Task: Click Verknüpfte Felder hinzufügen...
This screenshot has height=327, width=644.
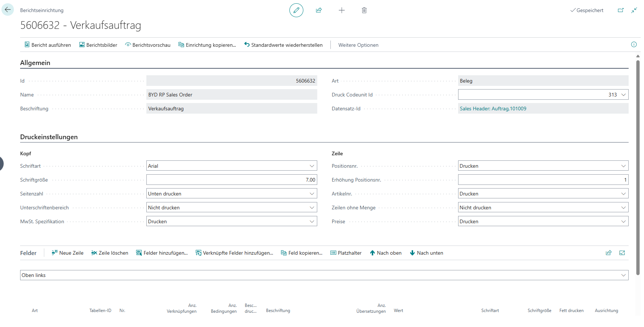Action: [234, 253]
